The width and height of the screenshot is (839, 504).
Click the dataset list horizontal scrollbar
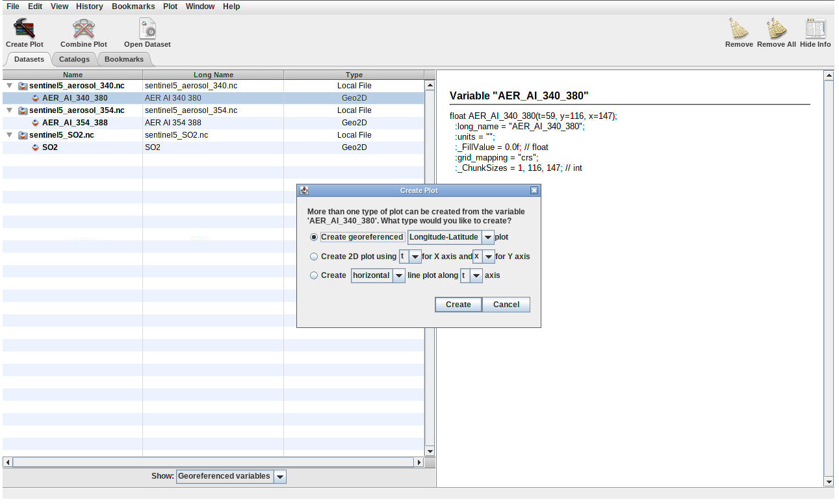[x=214, y=462]
